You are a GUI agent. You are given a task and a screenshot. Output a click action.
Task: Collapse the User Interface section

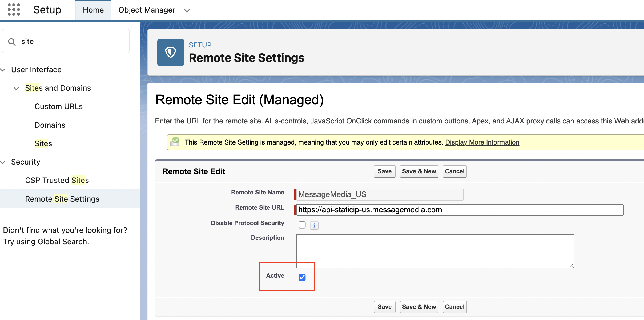click(x=3, y=70)
